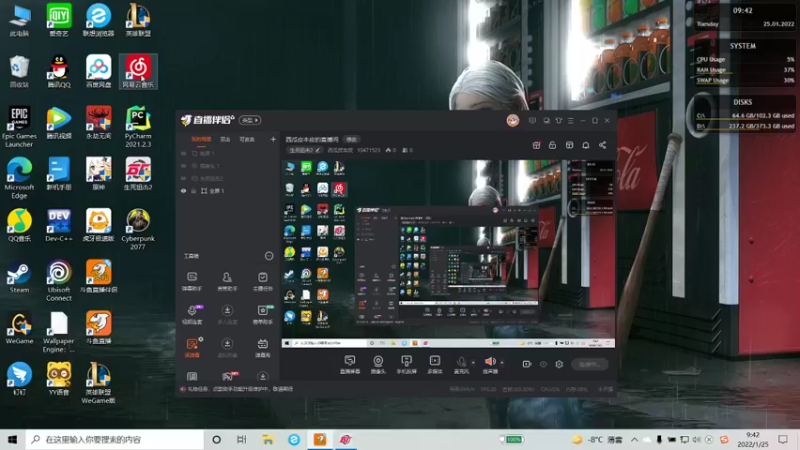Click the orange 扬声器 speaker icon
The height and width of the screenshot is (450, 800).
[x=490, y=361]
